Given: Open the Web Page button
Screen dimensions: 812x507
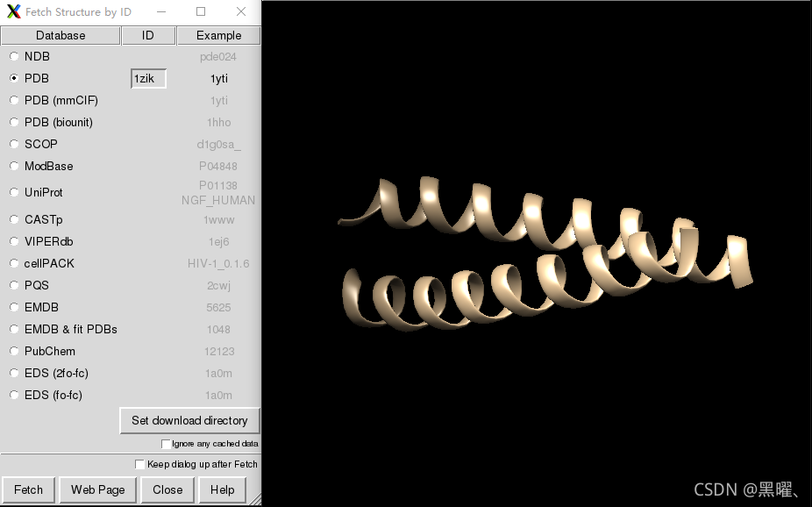Looking at the screenshot, I should (98, 489).
